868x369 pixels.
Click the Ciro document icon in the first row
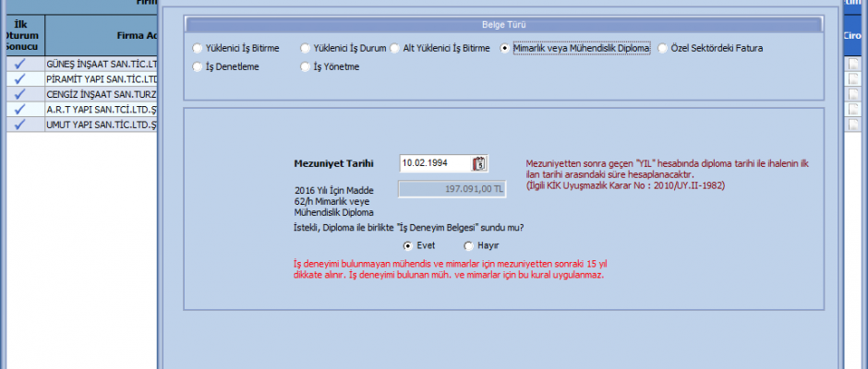(853, 65)
